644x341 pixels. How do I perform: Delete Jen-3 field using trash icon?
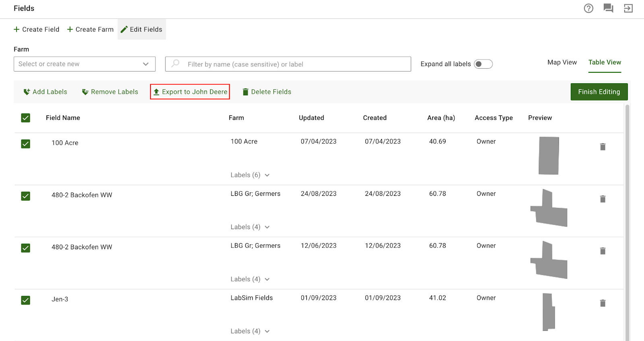pyautogui.click(x=603, y=303)
